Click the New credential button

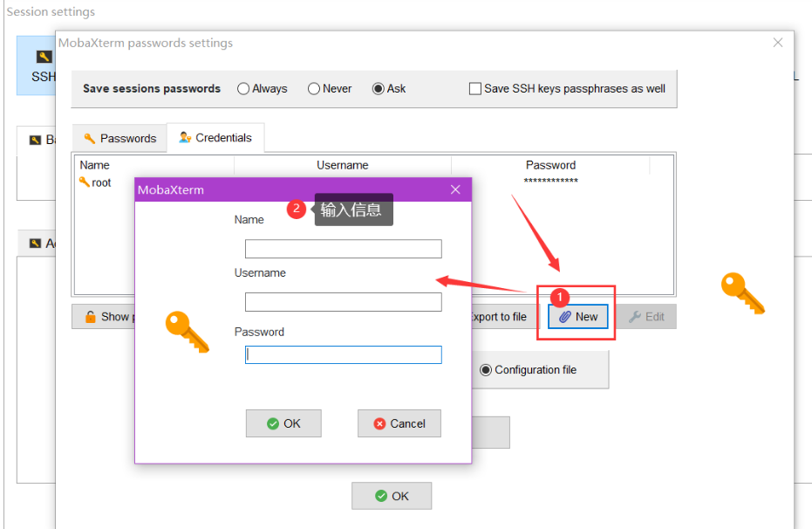point(578,317)
